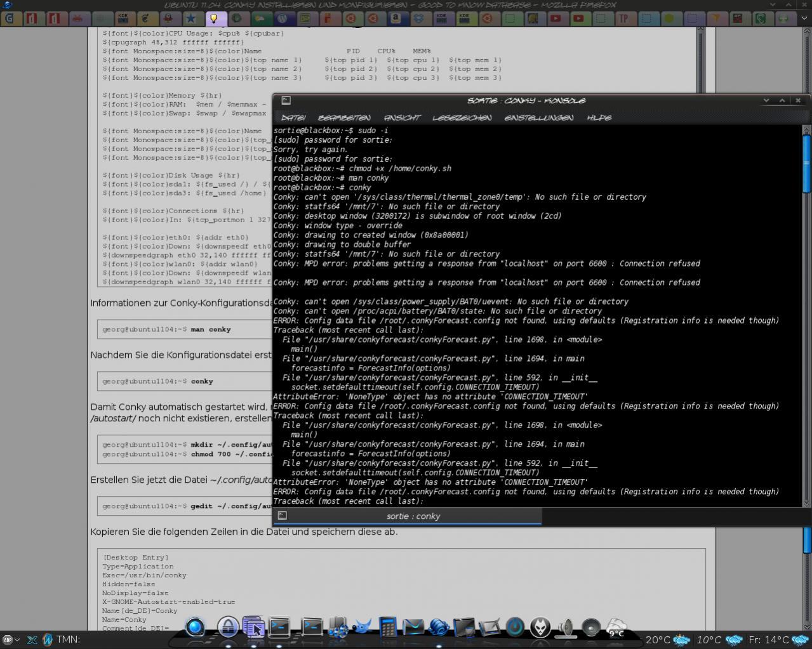Open the calculator icon in the dock
Viewport: 812px width, 649px height.
(388, 627)
